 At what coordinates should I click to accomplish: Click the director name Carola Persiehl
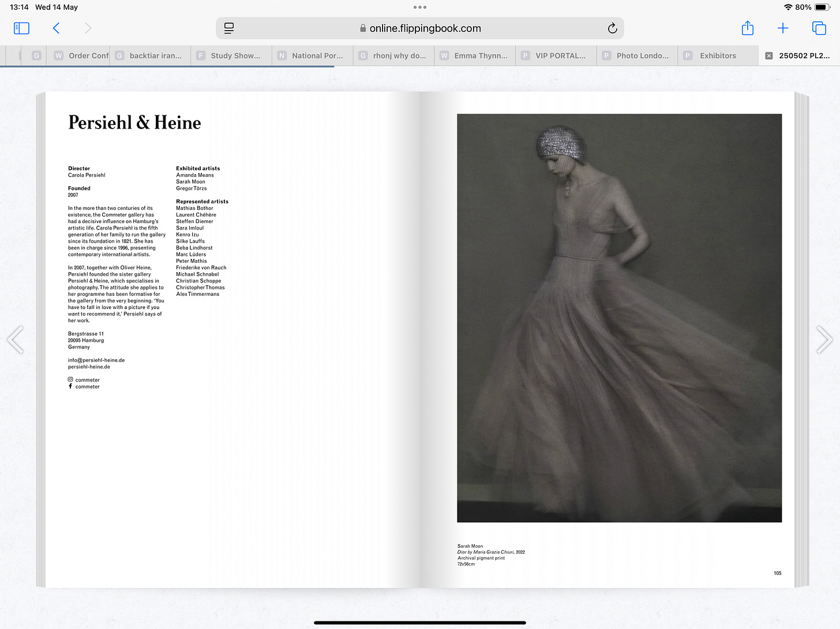(87, 175)
